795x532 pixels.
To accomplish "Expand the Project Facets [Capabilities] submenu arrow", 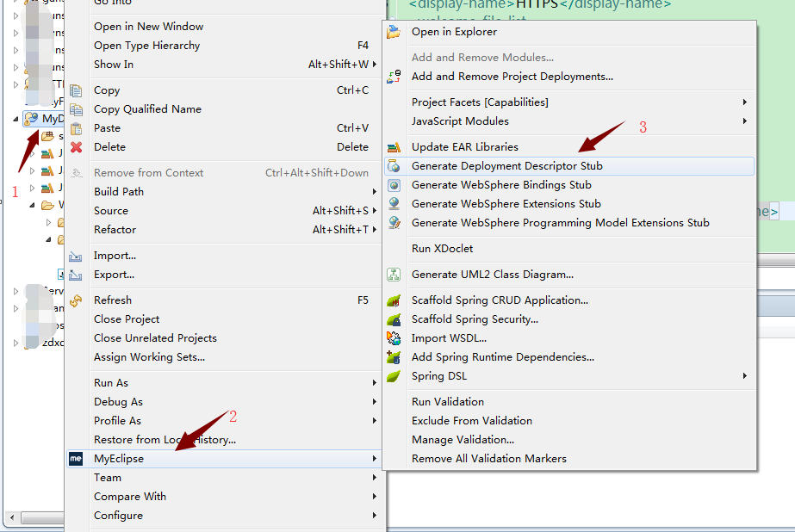I will pos(745,102).
